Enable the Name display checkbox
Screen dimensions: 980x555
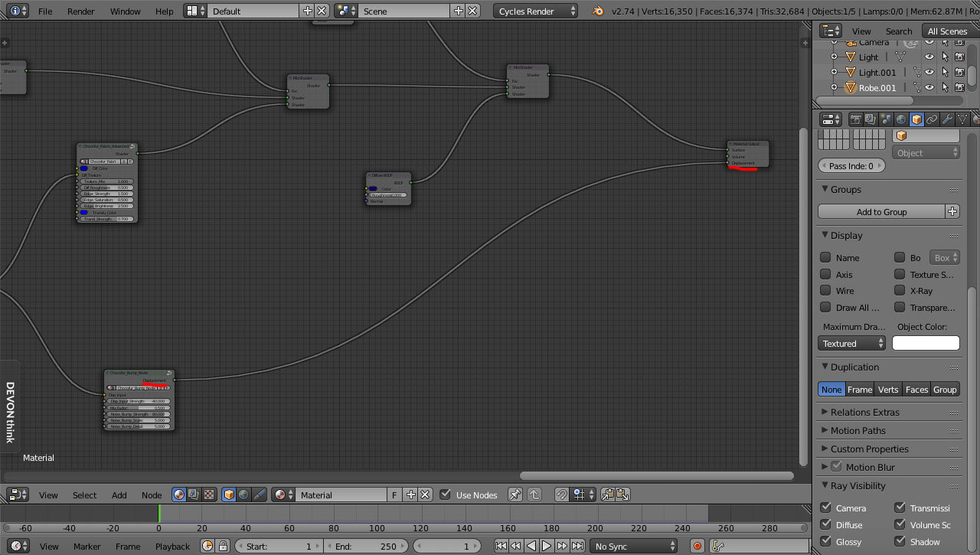click(x=825, y=257)
